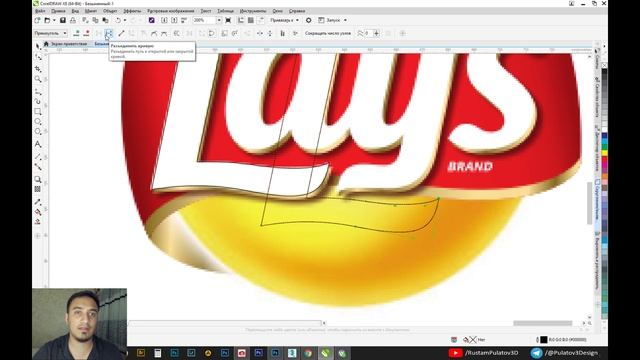Open the Bitmaps menu
Image resolution: width=640 pixels, height=360 pixels.
click(171, 11)
